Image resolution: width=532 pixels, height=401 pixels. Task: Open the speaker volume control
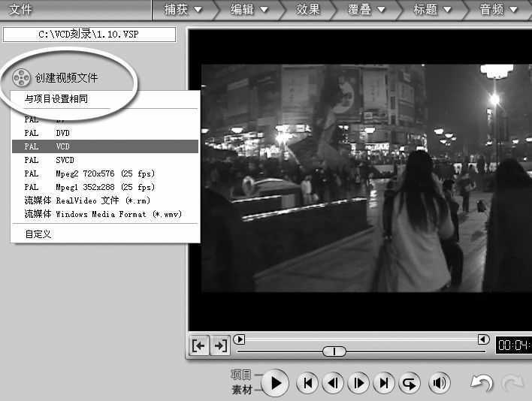(x=440, y=383)
